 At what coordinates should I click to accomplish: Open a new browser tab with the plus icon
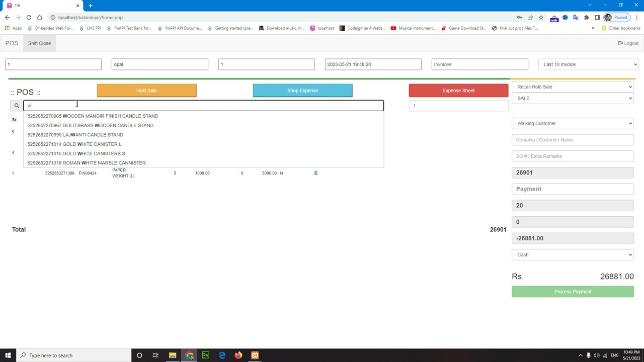tap(91, 6)
